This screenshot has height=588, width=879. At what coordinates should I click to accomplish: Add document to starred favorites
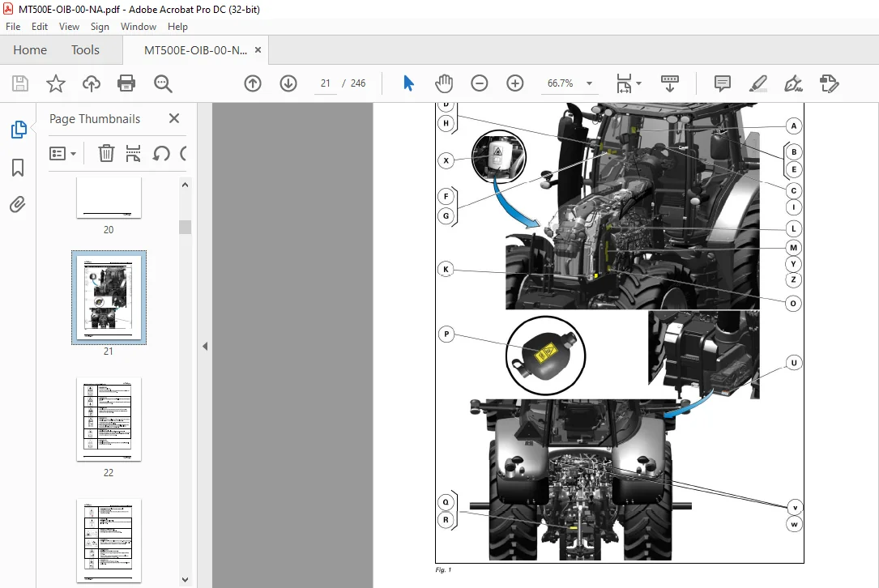[x=56, y=83]
